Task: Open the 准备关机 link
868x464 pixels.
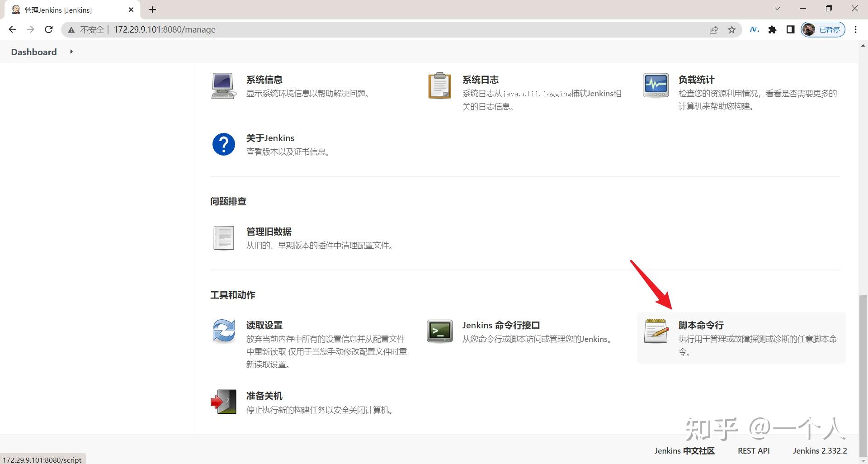Action: coord(264,396)
